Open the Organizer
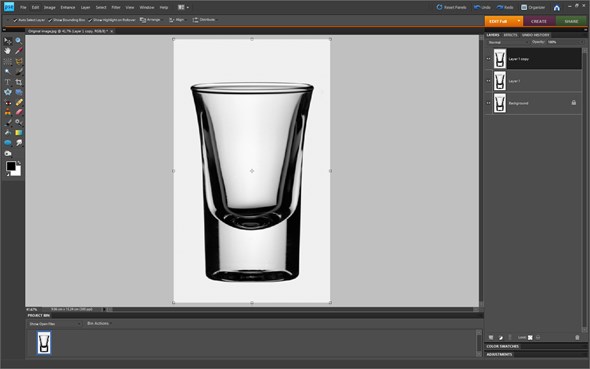This screenshot has height=369, width=590. point(532,7)
